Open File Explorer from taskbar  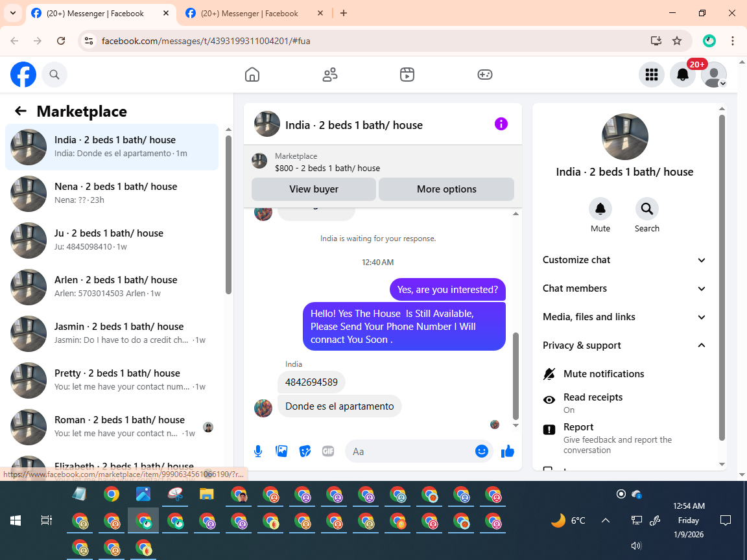206,495
